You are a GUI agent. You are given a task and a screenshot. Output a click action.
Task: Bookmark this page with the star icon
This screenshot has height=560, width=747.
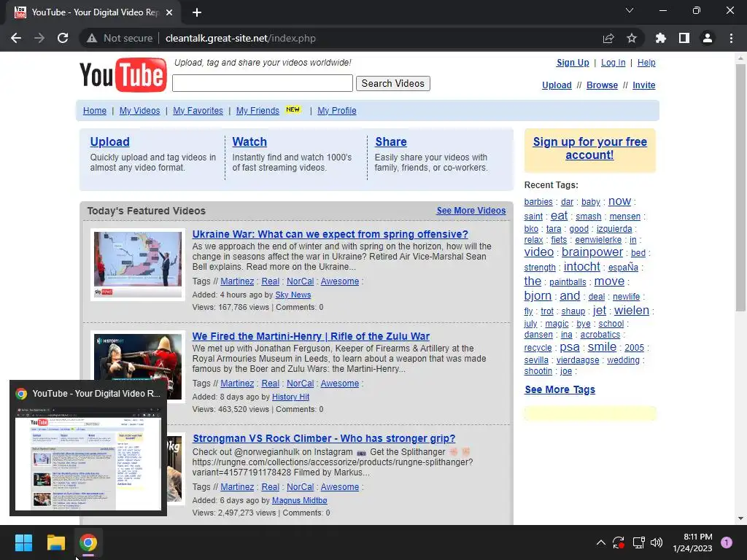pos(632,38)
